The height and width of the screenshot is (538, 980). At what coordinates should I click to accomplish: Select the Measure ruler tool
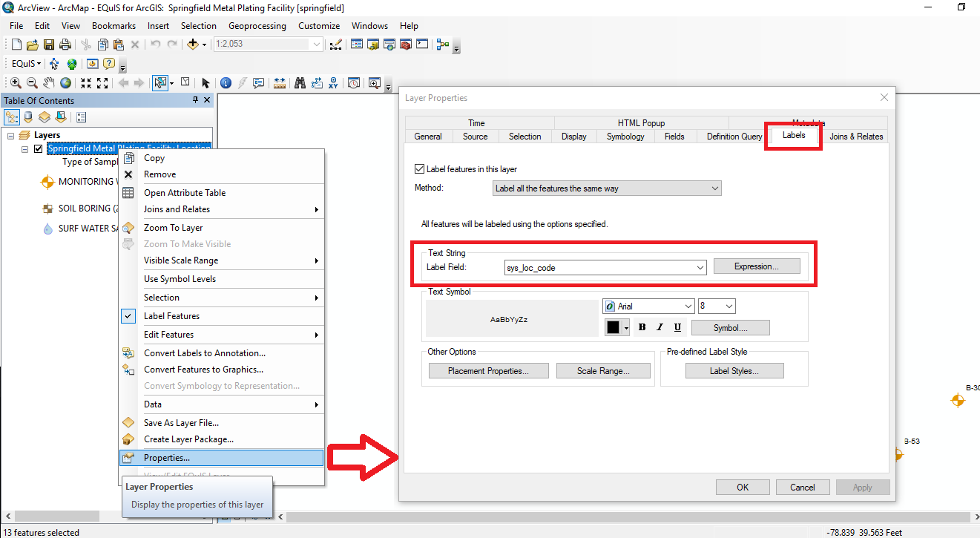coord(280,83)
